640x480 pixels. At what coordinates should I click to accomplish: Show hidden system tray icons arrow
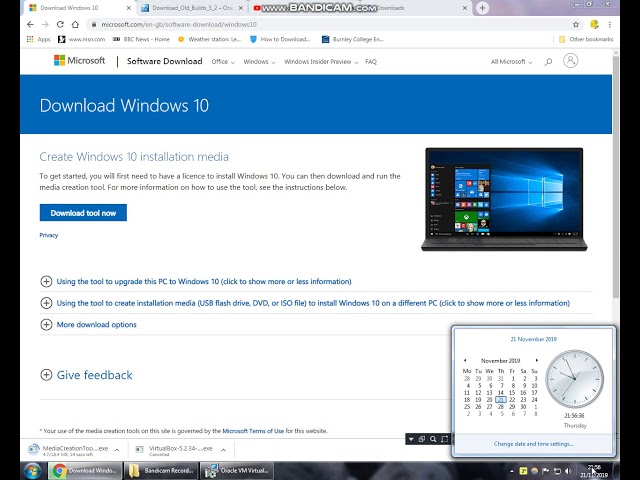pos(511,471)
